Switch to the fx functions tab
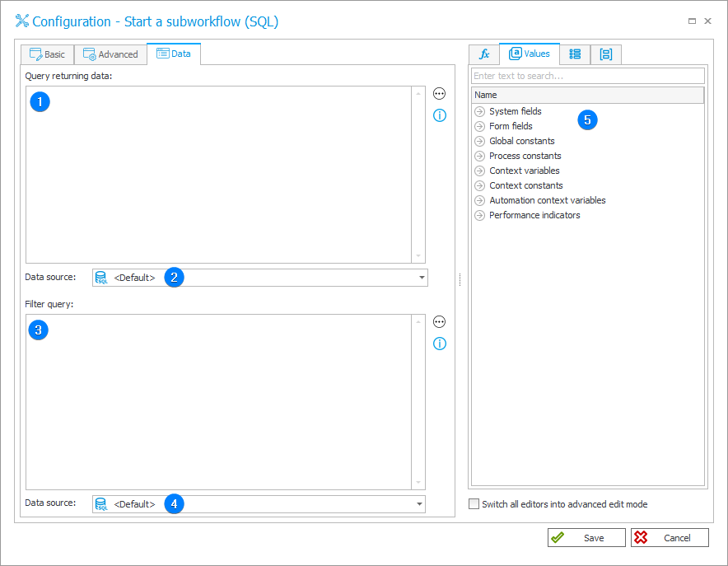Image resolution: width=728 pixels, height=566 pixels. pos(483,54)
